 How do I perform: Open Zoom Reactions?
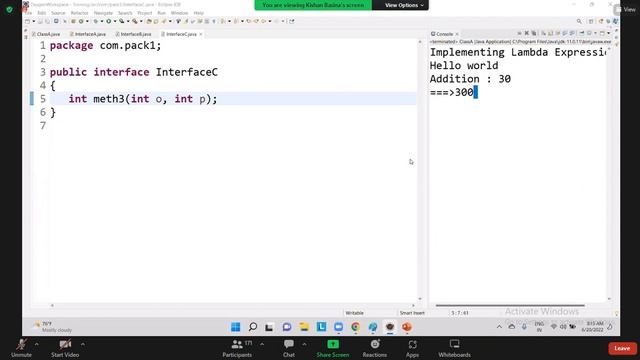point(375,348)
